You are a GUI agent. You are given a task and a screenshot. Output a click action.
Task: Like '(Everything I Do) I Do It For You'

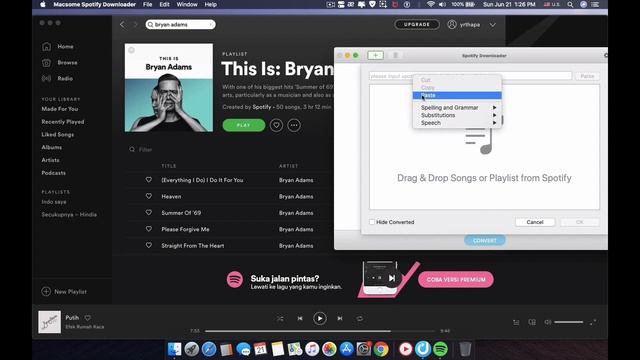pyautogui.click(x=149, y=180)
